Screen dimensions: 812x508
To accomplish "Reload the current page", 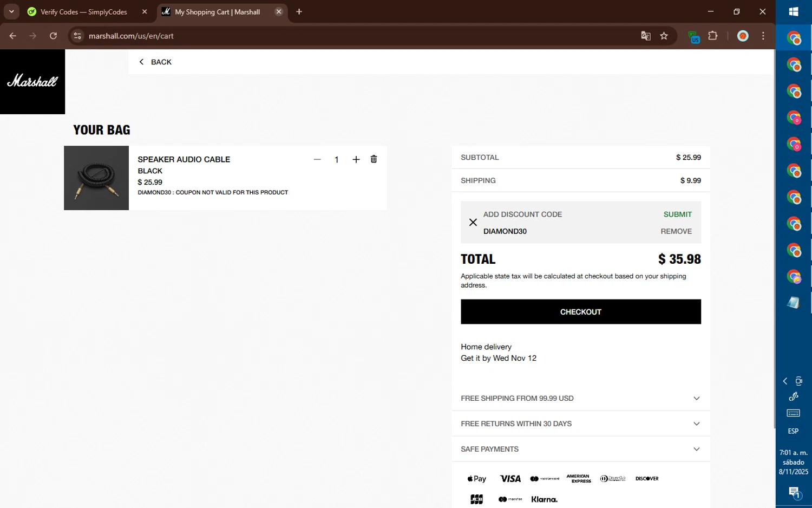I will (x=53, y=36).
